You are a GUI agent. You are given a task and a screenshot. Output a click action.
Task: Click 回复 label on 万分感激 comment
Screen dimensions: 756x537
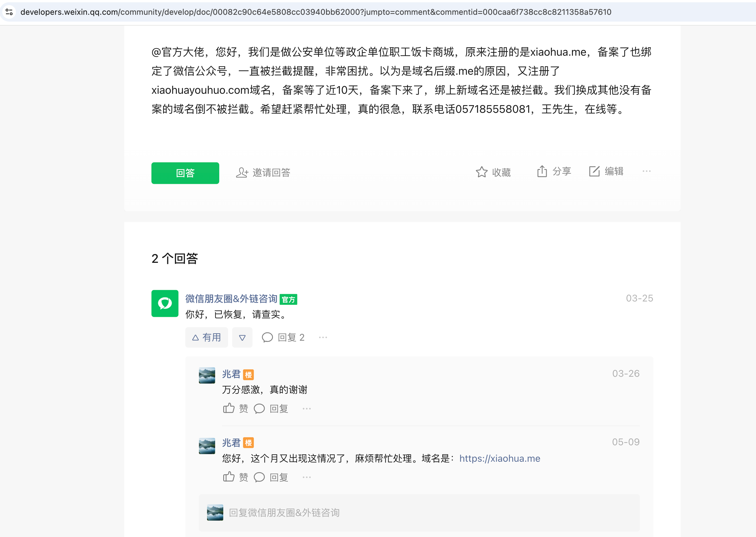[x=279, y=409]
